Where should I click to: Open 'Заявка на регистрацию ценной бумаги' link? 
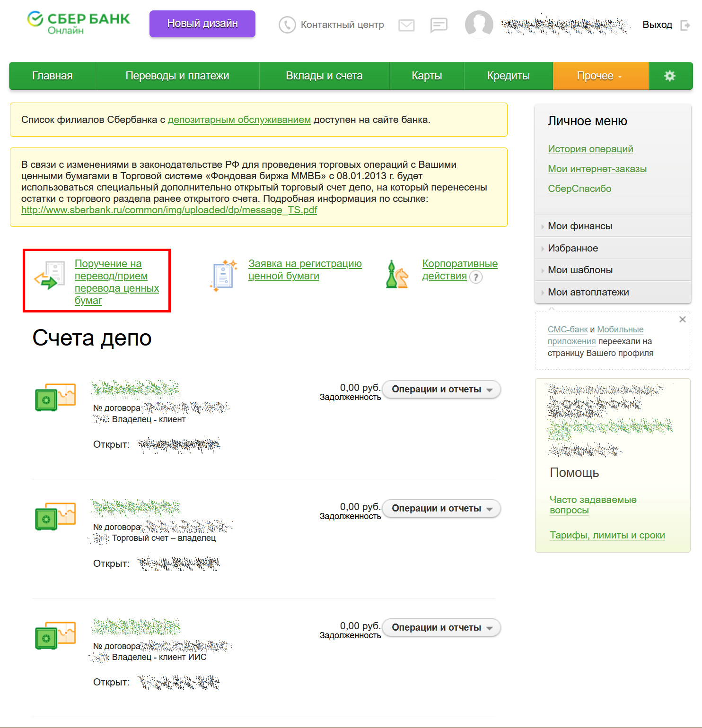[x=305, y=269]
